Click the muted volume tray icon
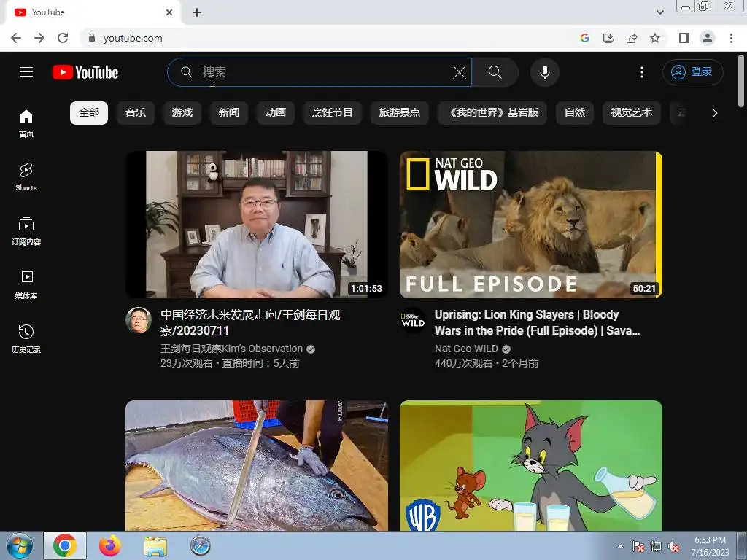The image size is (747, 560). coord(673,547)
